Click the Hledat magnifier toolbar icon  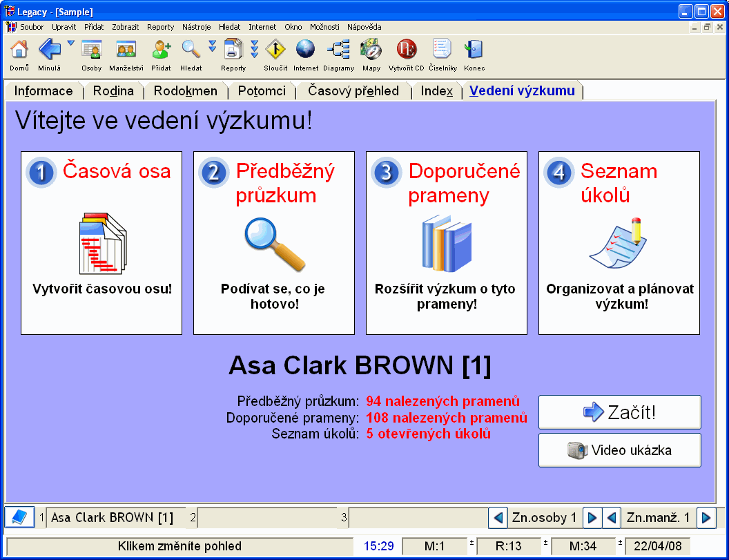(191, 50)
